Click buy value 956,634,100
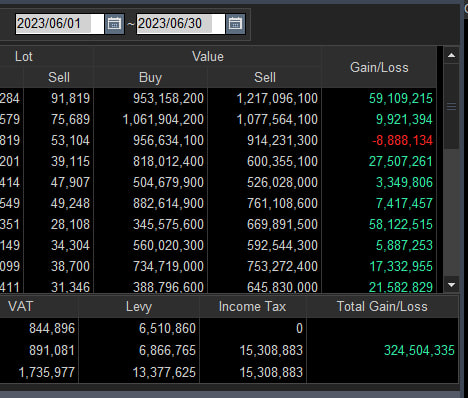Image resolution: width=468 pixels, height=398 pixels. point(168,140)
